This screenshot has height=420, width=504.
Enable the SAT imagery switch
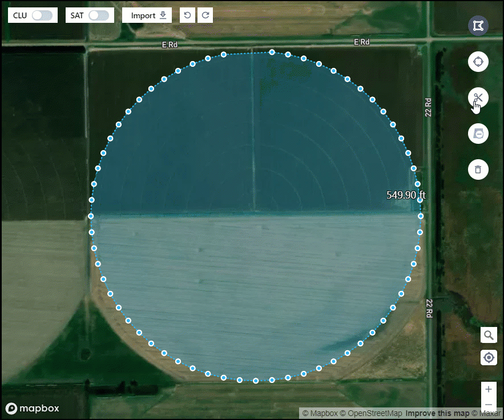(x=99, y=15)
